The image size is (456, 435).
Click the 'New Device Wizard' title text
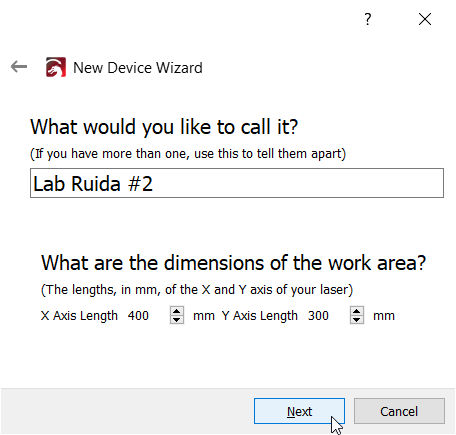138,68
